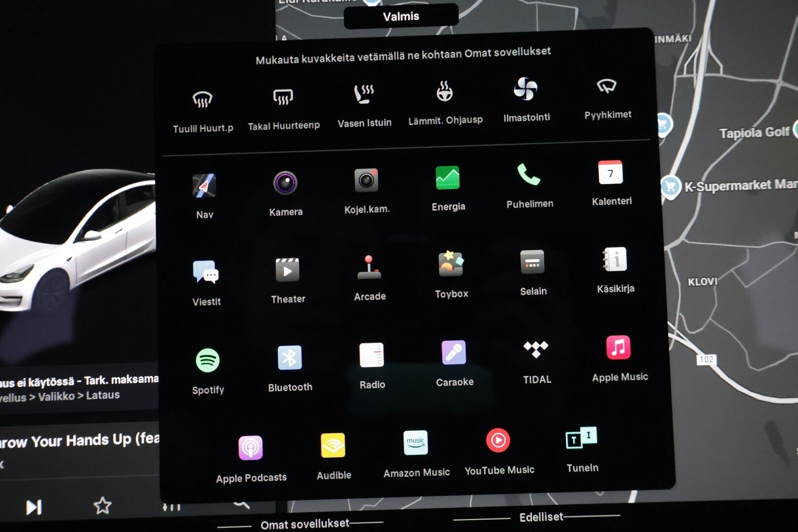The image size is (798, 532).
Task: Tap the Edelliset label
Action: point(541,517)
